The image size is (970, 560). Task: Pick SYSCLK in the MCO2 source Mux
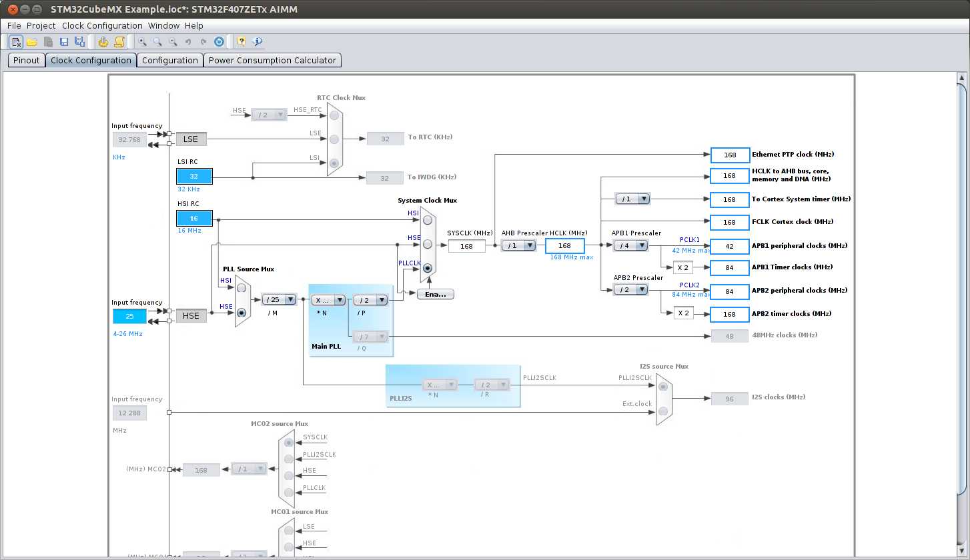click(x=288, y=442)
